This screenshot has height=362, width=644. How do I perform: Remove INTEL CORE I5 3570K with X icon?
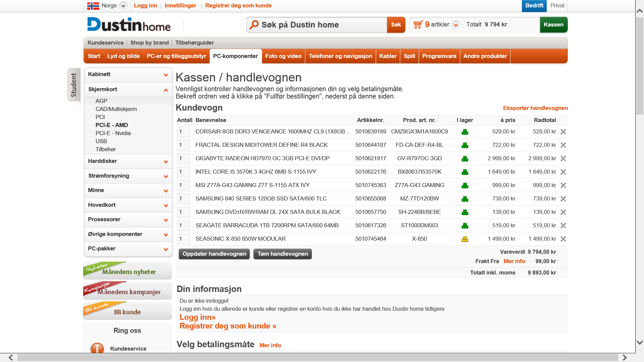pos(563,172)
